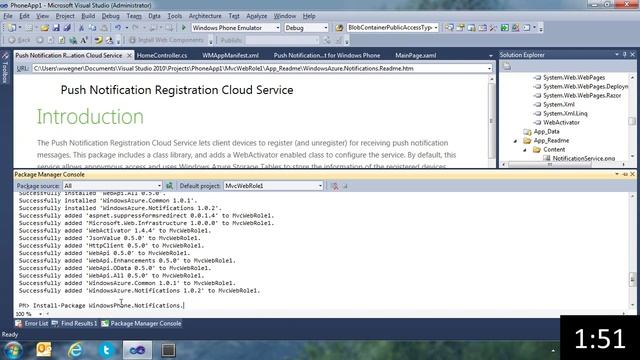This screenshot has height=360, width=640.
Task: Open Outlook from the taskbar
Action: pos(44,350)
